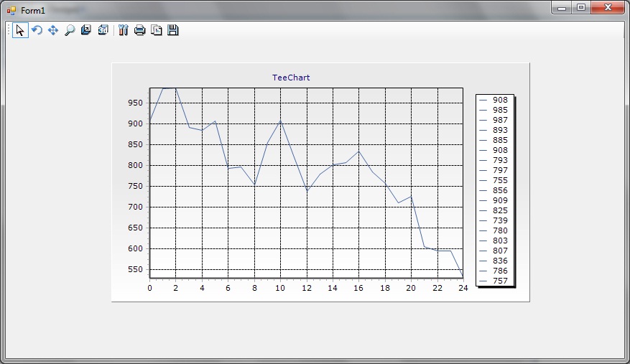Select legend entry 797
This screenshot has height=364, width=630.
pyautogui.click(x=500, y=170)
